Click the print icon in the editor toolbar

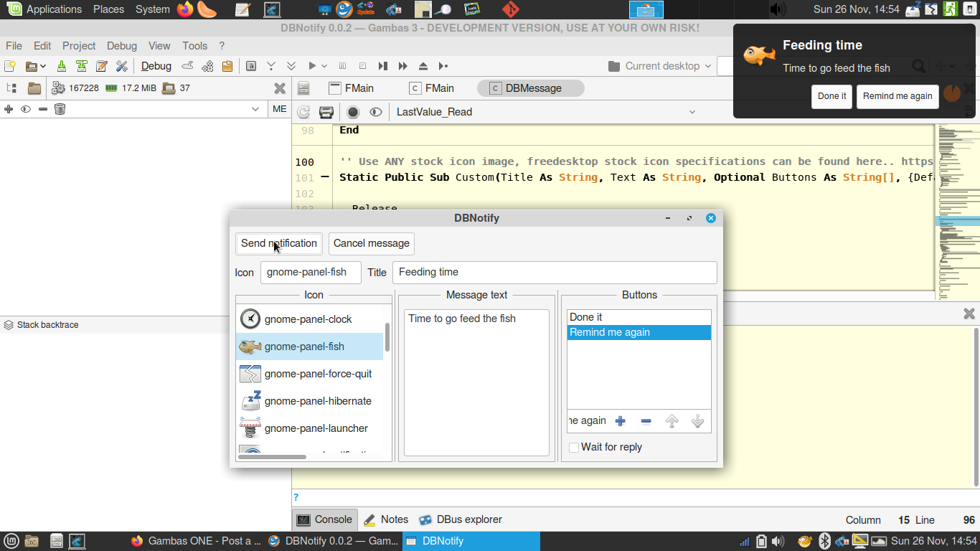[x=326, y=112]
